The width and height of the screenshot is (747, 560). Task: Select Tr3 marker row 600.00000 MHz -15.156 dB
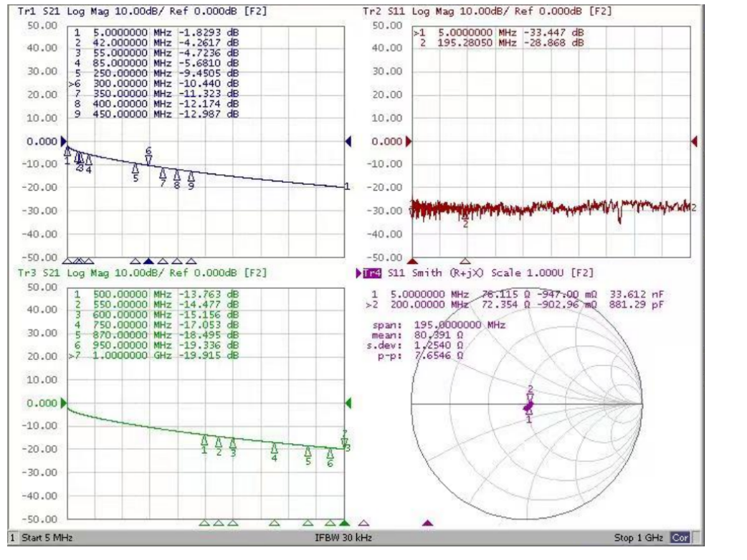point(156,315)
